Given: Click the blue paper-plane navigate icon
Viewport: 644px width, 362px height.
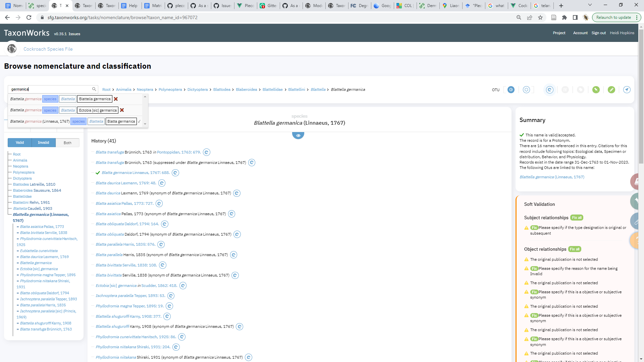Looking at the screenshot, I should (627, 90).
